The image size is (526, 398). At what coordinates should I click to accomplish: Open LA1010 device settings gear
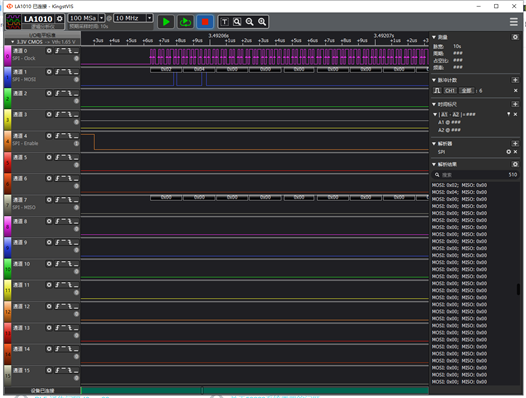(60, 19)
